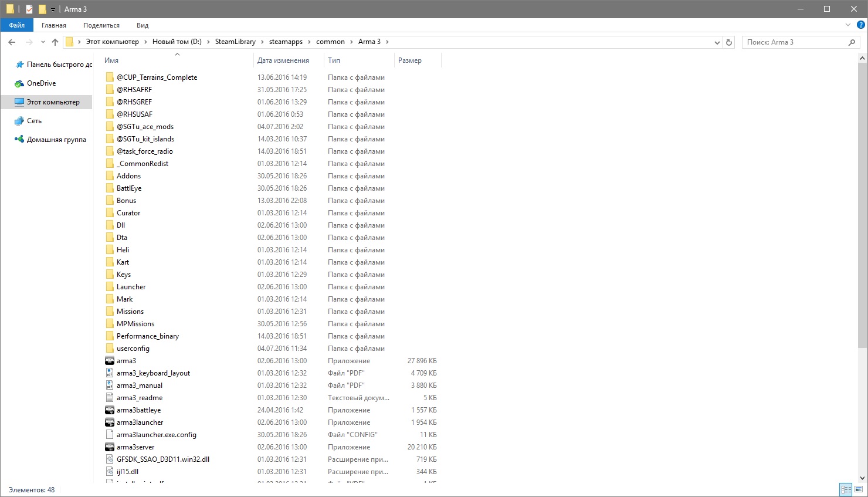The height and width of the screenshot is (497, 868).
Task: Click New folder icon in title bar
Action: point(42,9)
